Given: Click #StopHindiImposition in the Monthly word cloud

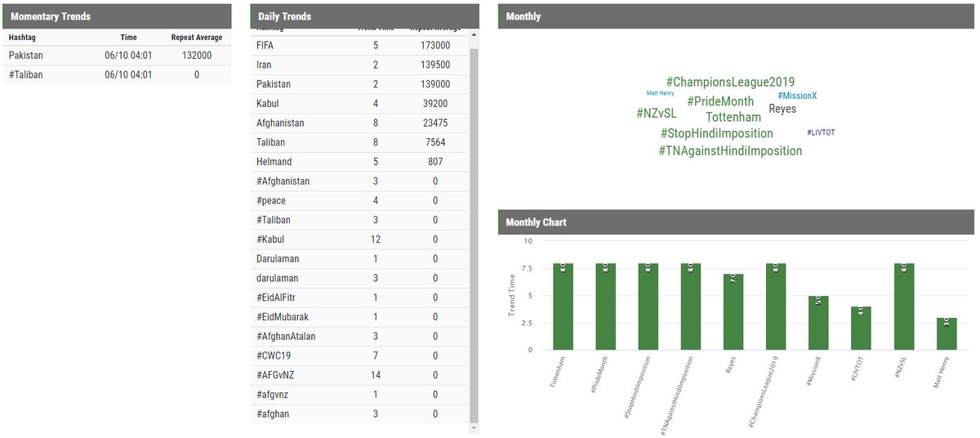Looking at the screenshot, I should point(716,133).
